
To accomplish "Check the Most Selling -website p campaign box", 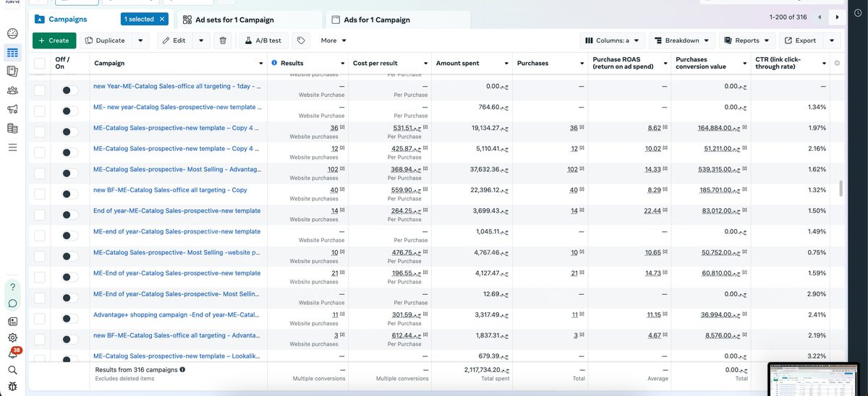I will (39, 257).
